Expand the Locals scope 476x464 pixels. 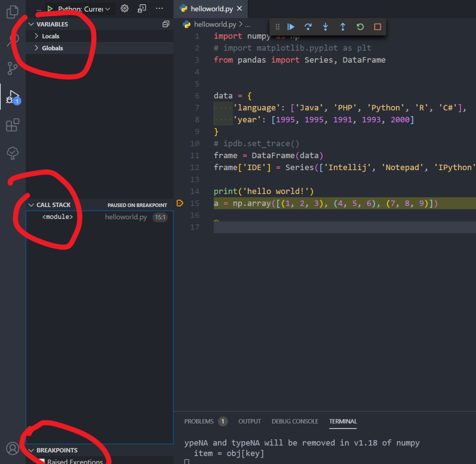tap(99, 36)
